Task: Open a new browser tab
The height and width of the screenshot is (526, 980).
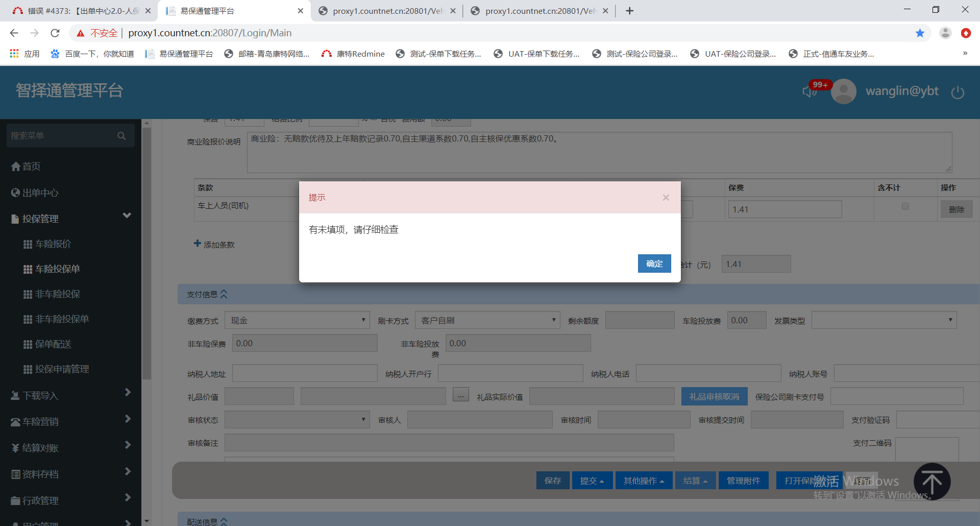Action: click(x=629, y=11)
